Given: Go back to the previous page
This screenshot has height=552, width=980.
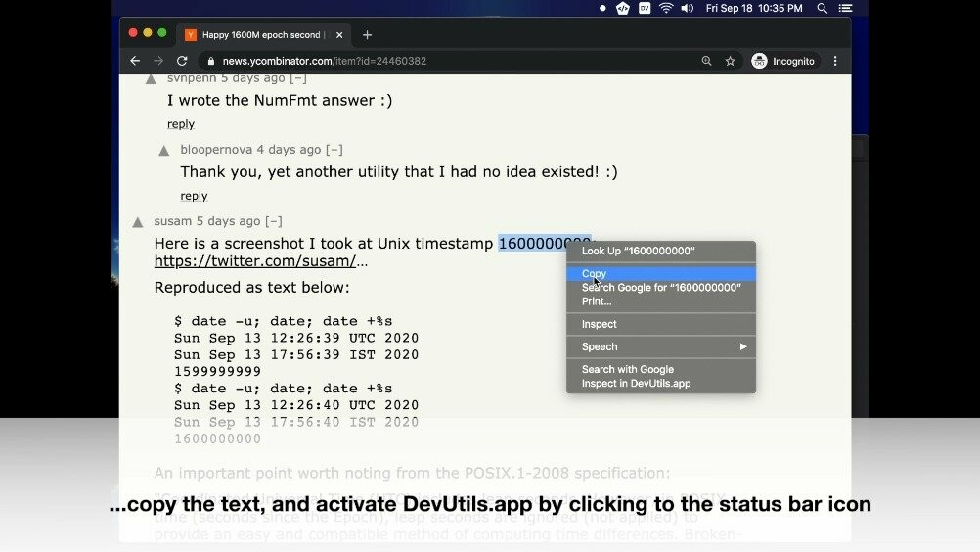Looking at the screenshot, I should coord(135,61).
